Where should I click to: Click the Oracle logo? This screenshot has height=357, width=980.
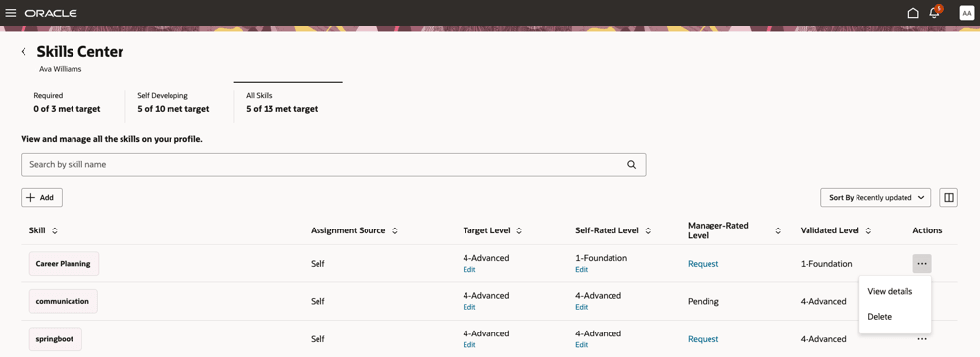pyautogui.click(x=51, y=13)
